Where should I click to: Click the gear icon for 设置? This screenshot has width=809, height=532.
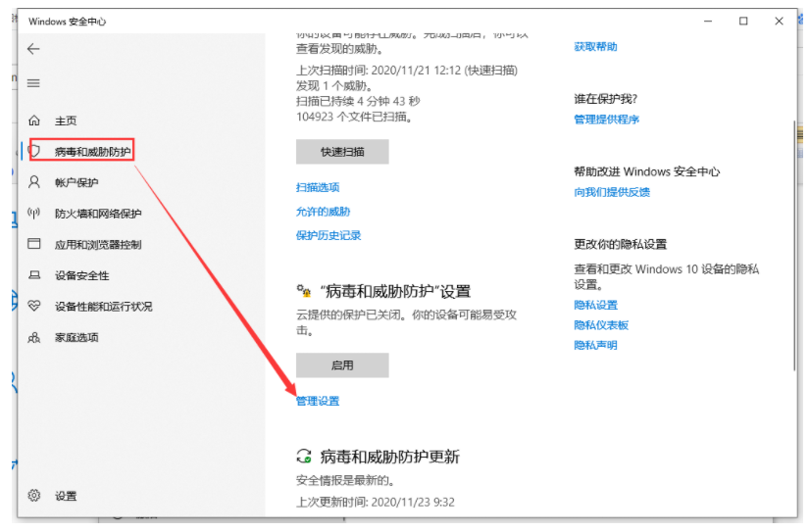coord(34,496)
